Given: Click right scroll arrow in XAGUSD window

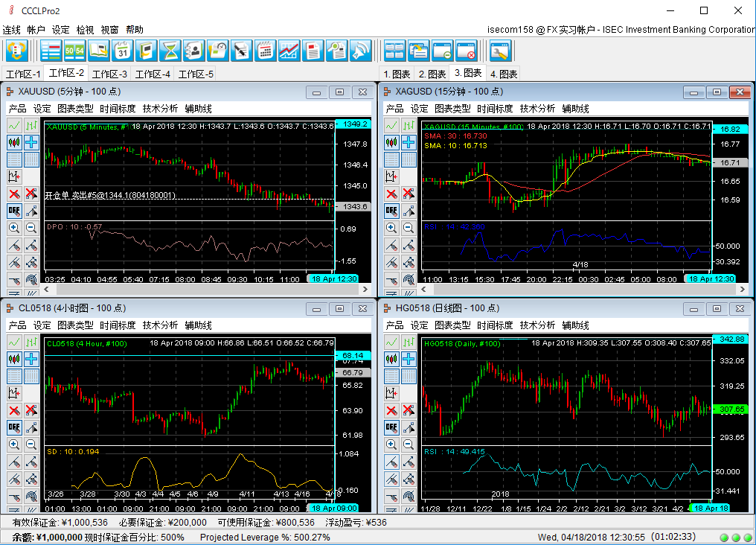Looking at the screenshot, I should pos(743,290).
